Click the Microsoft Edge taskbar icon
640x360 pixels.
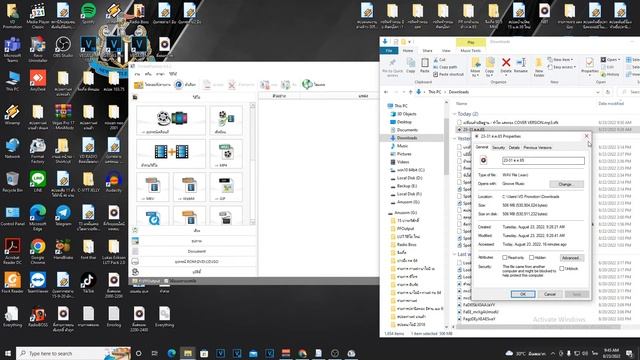[x=171, y=353]
